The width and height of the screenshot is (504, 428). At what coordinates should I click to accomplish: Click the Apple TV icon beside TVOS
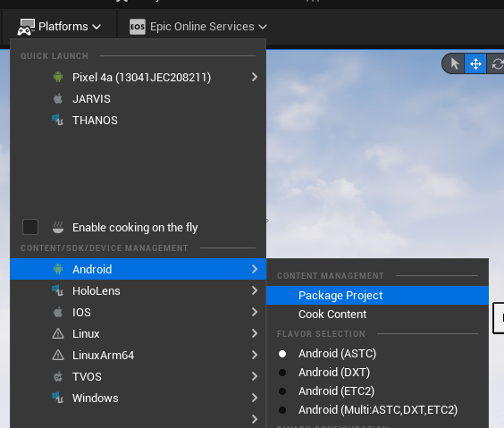(58, 376)
